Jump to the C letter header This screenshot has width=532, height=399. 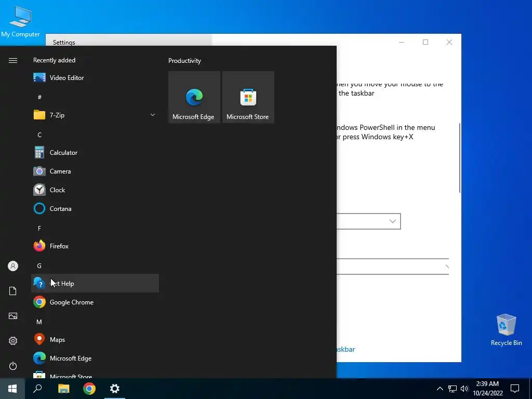[39, 135]
